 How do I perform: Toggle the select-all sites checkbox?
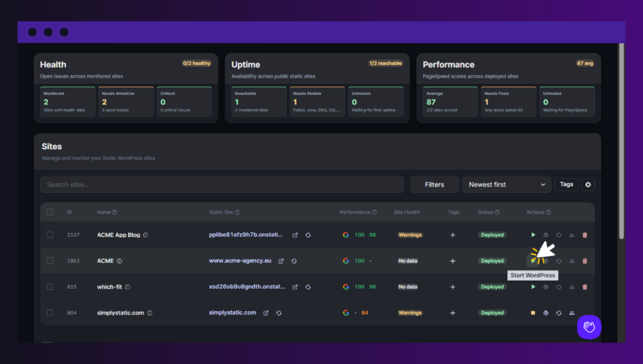50,212
